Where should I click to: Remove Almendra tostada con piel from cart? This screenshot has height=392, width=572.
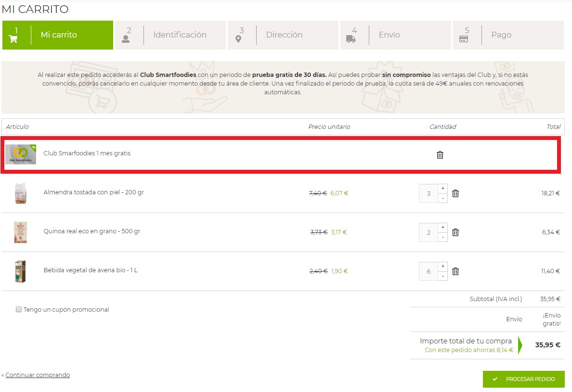[455, 193]
